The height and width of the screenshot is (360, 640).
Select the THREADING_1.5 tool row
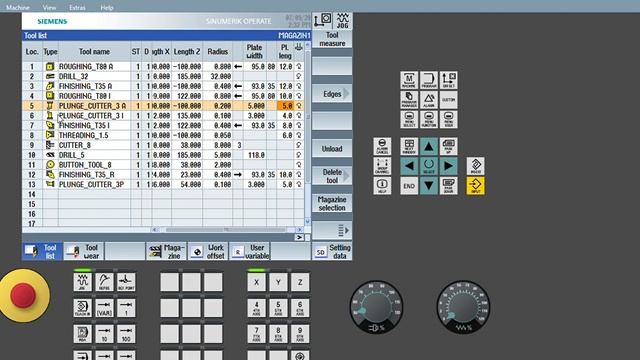click(x=163, y=135)
